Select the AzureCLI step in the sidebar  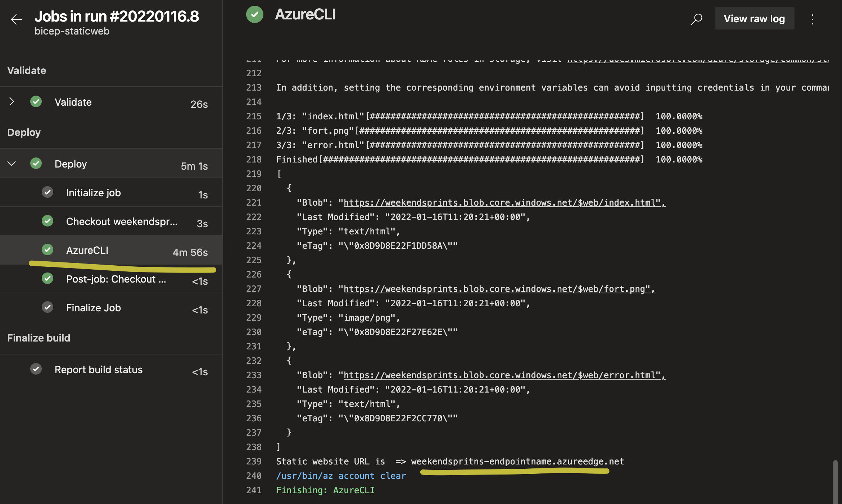point(87,250)
